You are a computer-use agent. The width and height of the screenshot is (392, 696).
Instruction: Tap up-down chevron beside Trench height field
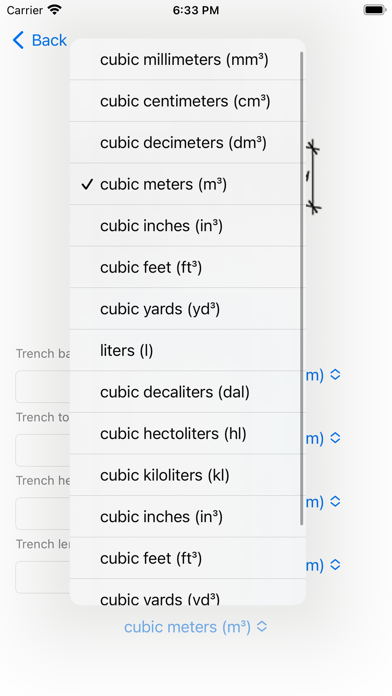[335, 502]
